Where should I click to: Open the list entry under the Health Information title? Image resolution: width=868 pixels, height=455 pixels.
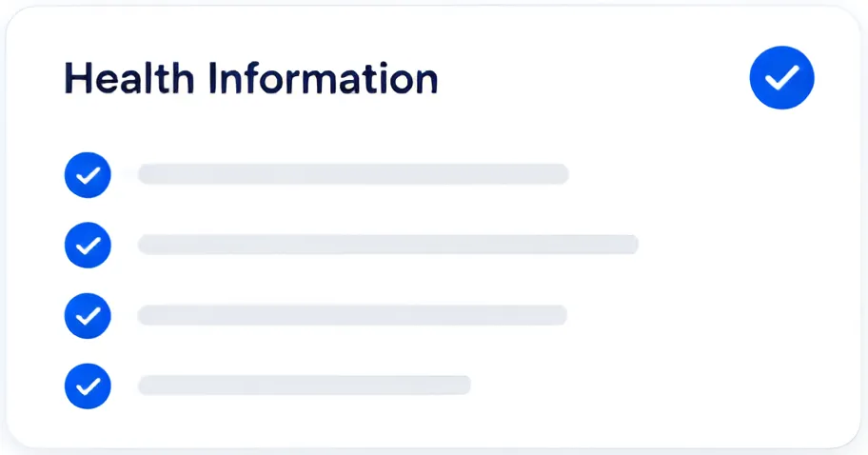click(317, 175)
